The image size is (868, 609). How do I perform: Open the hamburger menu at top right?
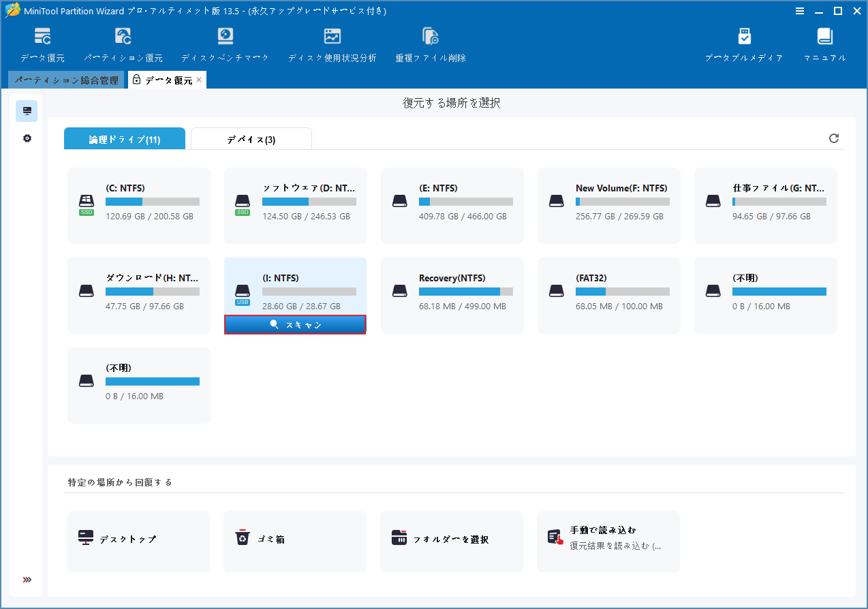pyautogui.click(x=800, y=11)
